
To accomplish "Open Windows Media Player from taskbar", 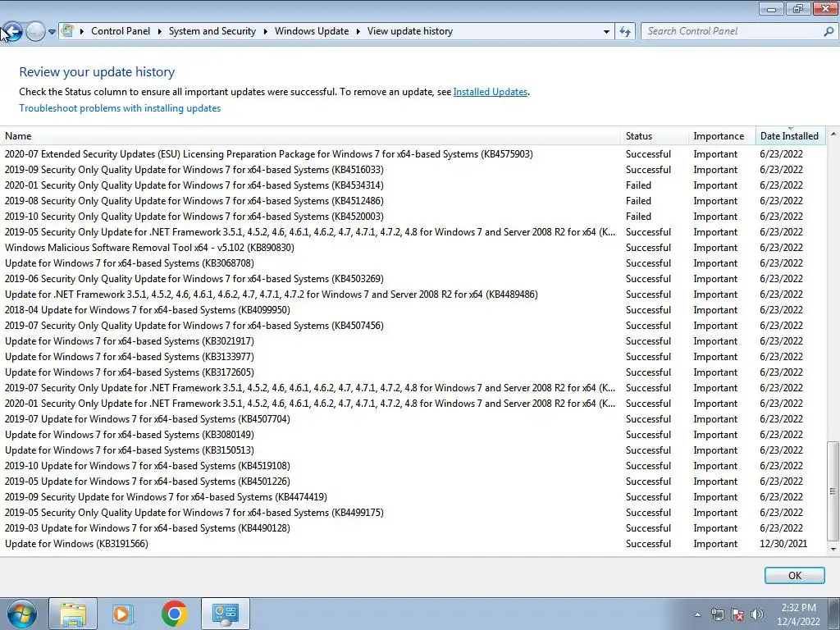I will 123,614.
